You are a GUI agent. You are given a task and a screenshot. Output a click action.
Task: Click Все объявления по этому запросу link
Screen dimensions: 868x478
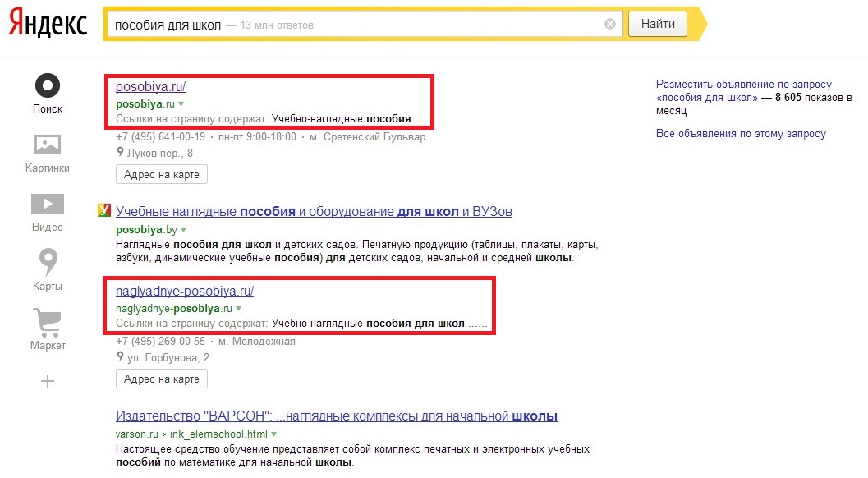tap(741, 134)
